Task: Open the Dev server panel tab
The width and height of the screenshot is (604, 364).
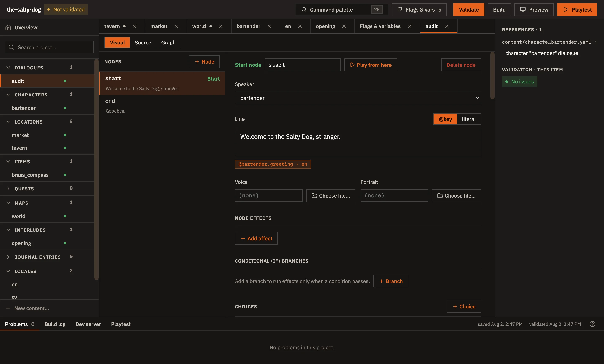Action: [88, 324]
